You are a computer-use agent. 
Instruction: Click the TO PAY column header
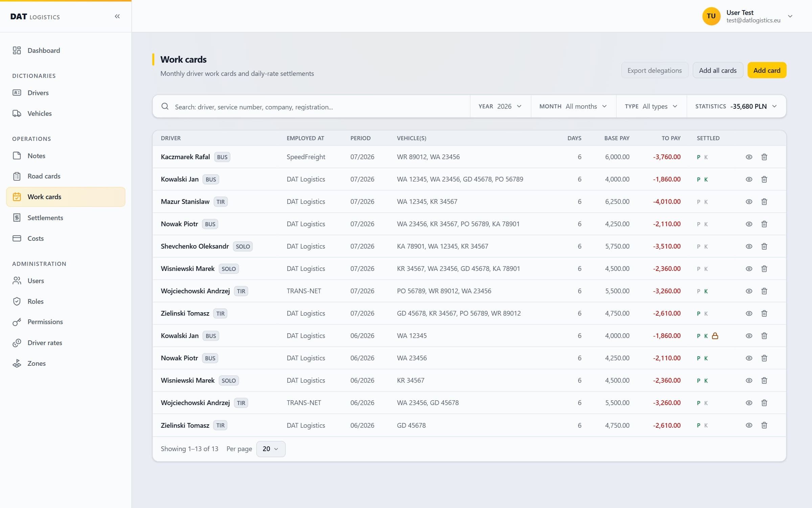pyautogui.click(x=671, y=138)
